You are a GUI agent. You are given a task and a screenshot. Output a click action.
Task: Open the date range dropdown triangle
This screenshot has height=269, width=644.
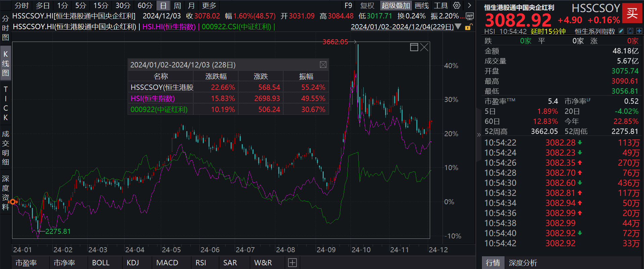[x=458, y=27]
